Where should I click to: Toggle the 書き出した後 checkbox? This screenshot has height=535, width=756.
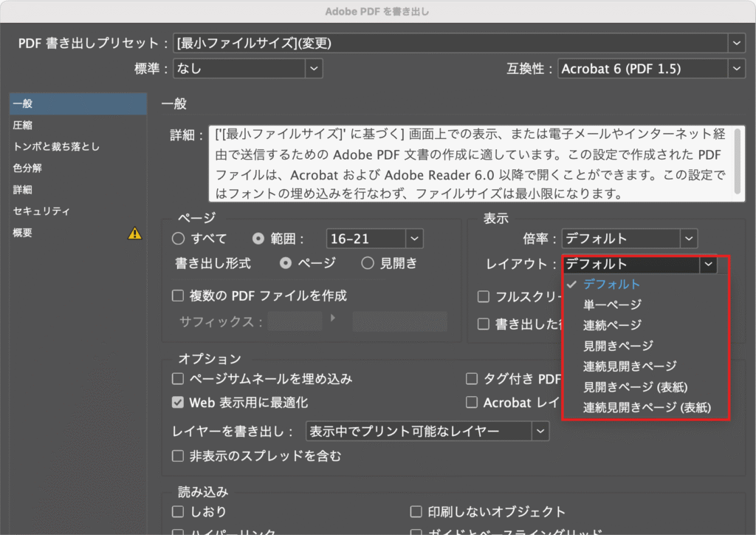[x=483, y=324]
